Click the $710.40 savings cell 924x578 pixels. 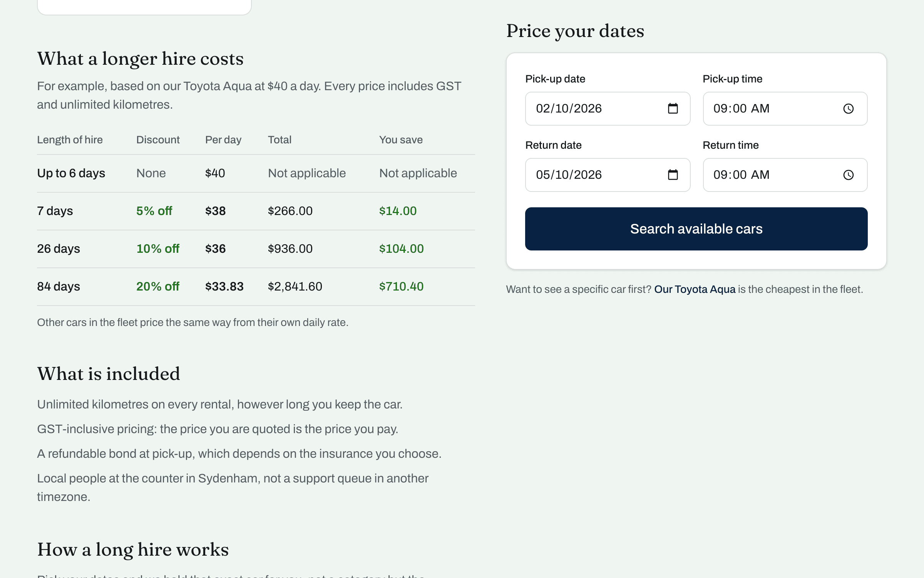point(401,287)
